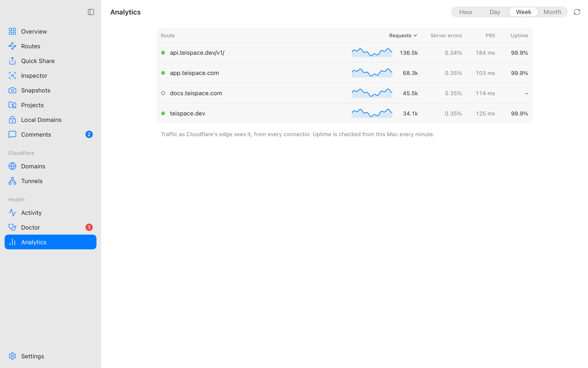Sort by Route column header

point(168,35)
